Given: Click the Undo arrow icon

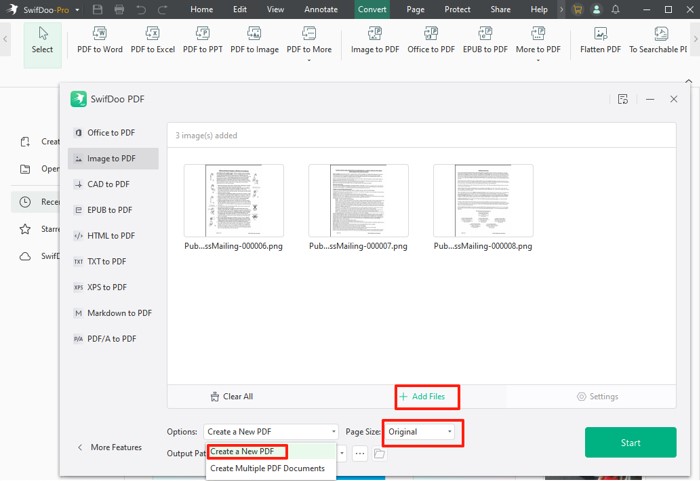Looking at the screenshot, I should pos(141,9).
